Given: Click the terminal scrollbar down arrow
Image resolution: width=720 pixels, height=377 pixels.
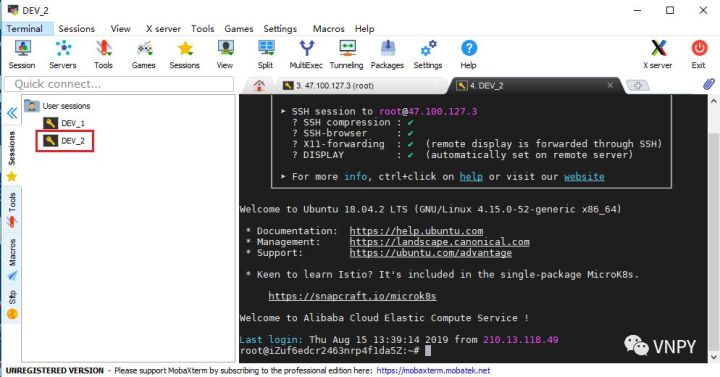Looking at the screenshot, I should [x=714, y=357].
